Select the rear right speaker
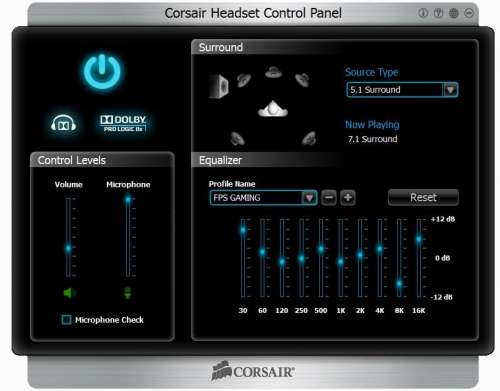 click(309, 138)
